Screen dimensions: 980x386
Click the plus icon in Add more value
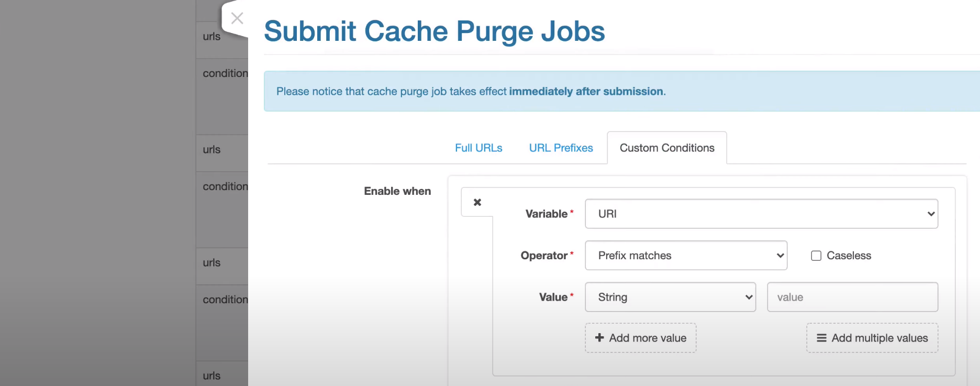(599, 338)
